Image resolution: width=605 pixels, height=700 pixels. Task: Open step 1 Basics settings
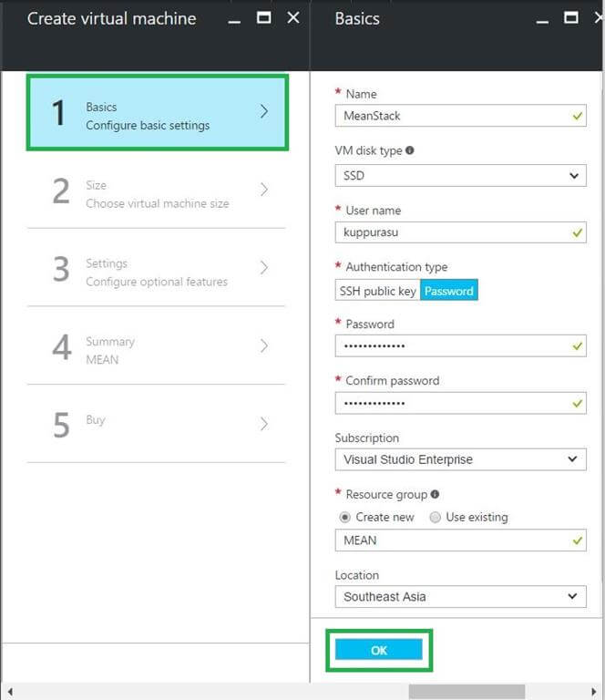157,113
